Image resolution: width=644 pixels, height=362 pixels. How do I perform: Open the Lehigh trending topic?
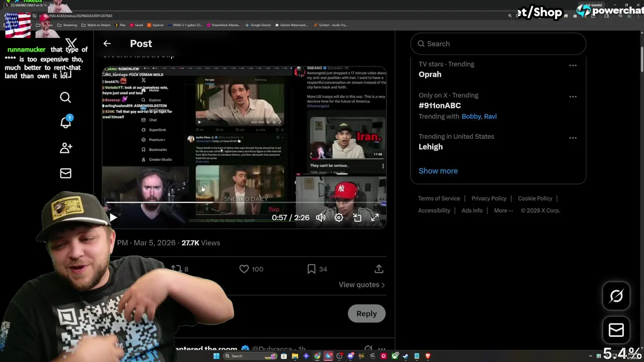(x=431, y=147)
